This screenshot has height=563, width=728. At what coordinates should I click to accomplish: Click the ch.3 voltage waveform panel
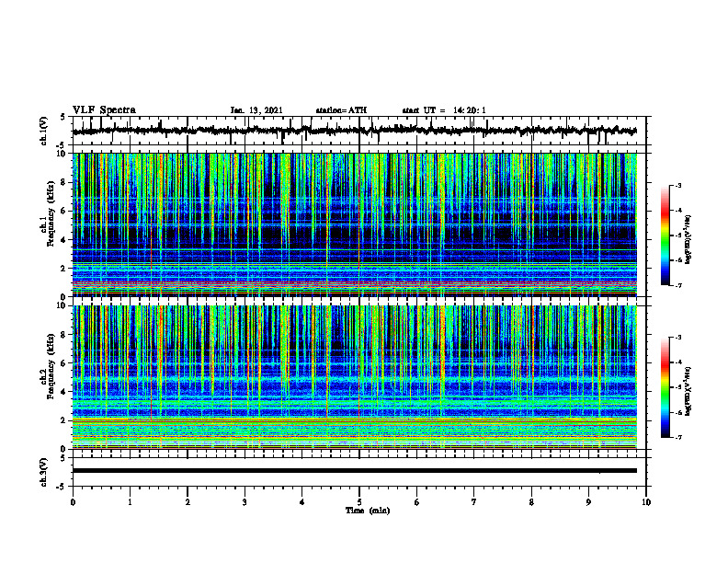359,472
